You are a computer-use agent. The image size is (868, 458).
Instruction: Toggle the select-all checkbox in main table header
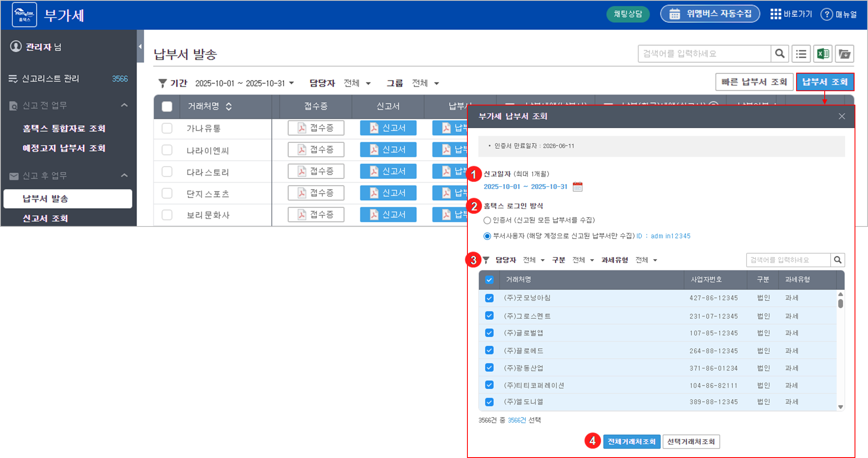tap(167, 107)
